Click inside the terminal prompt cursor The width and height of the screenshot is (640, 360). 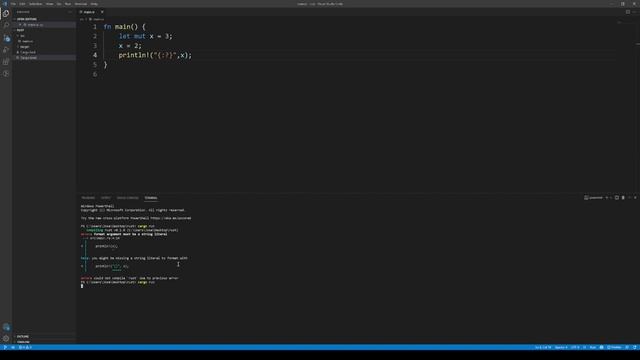coord(82,286)
